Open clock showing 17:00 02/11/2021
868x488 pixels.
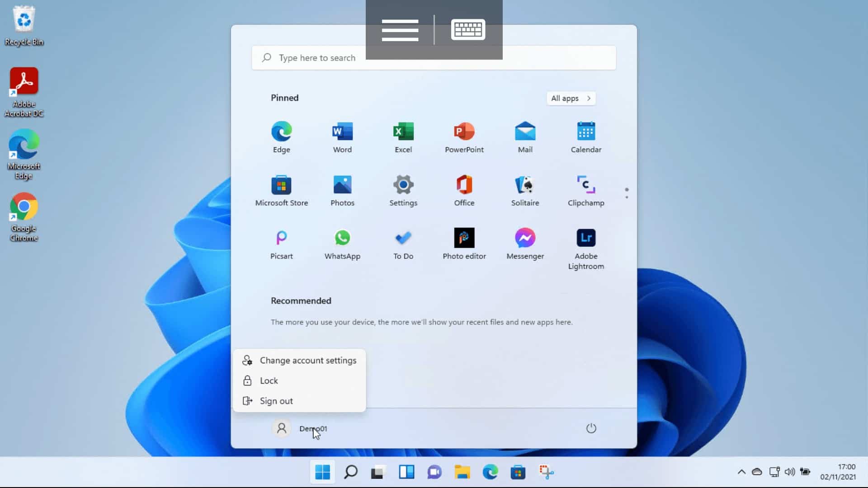coord(838,472)
